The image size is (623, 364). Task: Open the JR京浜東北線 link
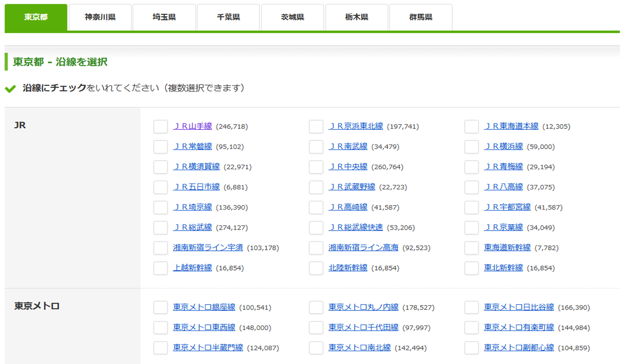pos(355,126)
